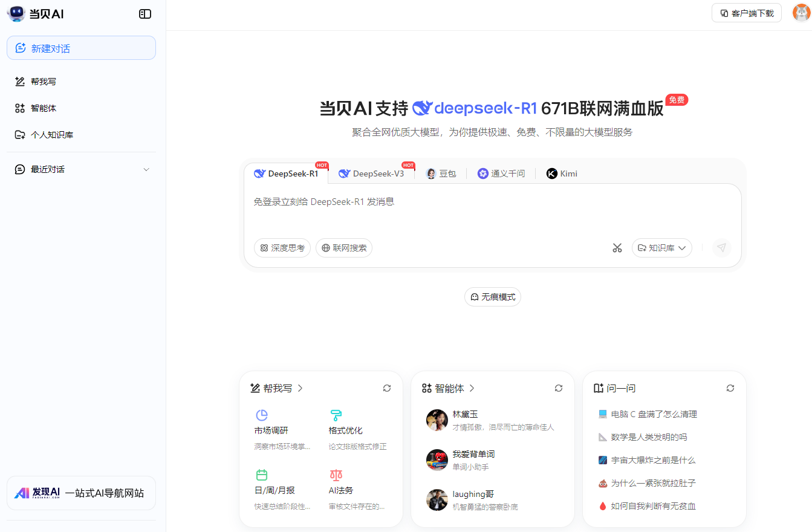
Task: Click the 客户端下载 download button
Action: point(746,13)
